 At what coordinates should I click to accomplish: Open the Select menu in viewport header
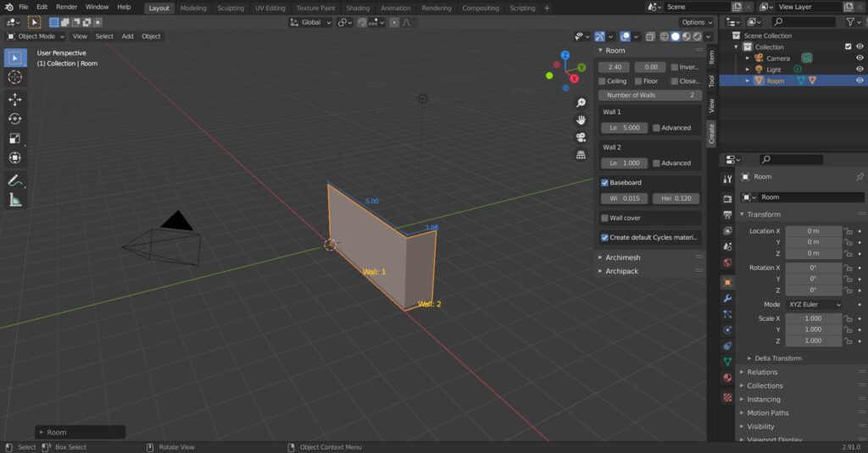[x=104, y=36]
